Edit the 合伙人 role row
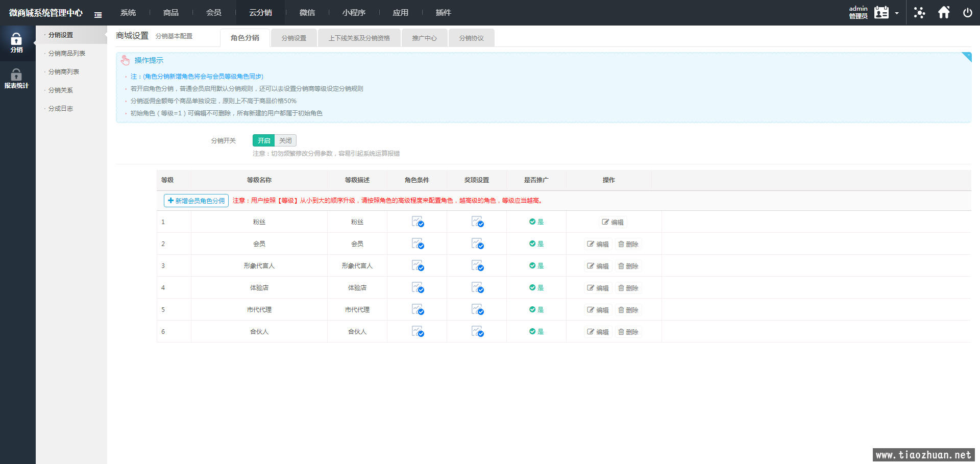This screenshot has width=980, height=464. [x=598, y=332]
